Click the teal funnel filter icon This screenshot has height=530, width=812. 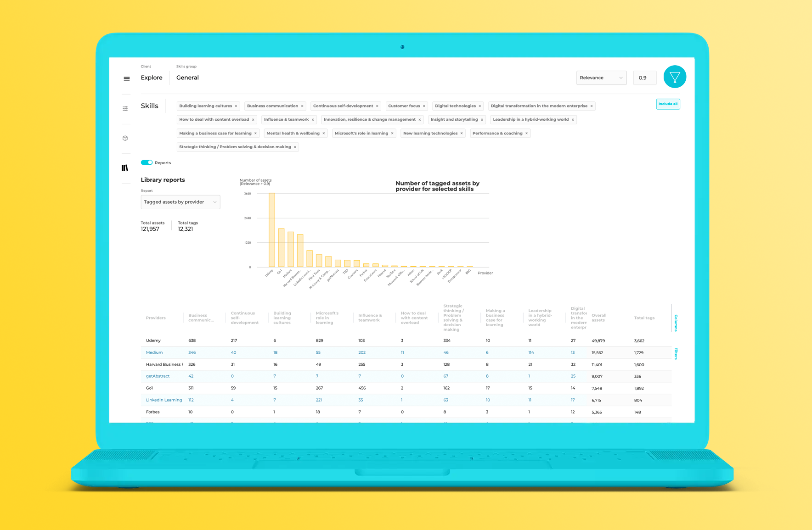pyautogui.click(x=675, y=77)
